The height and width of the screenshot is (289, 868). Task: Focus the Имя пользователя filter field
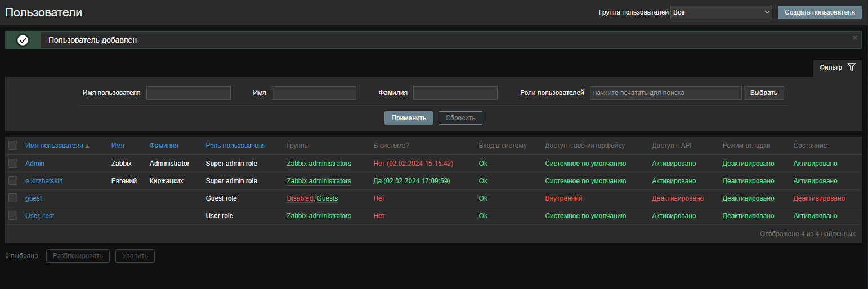tap(189, 93)
